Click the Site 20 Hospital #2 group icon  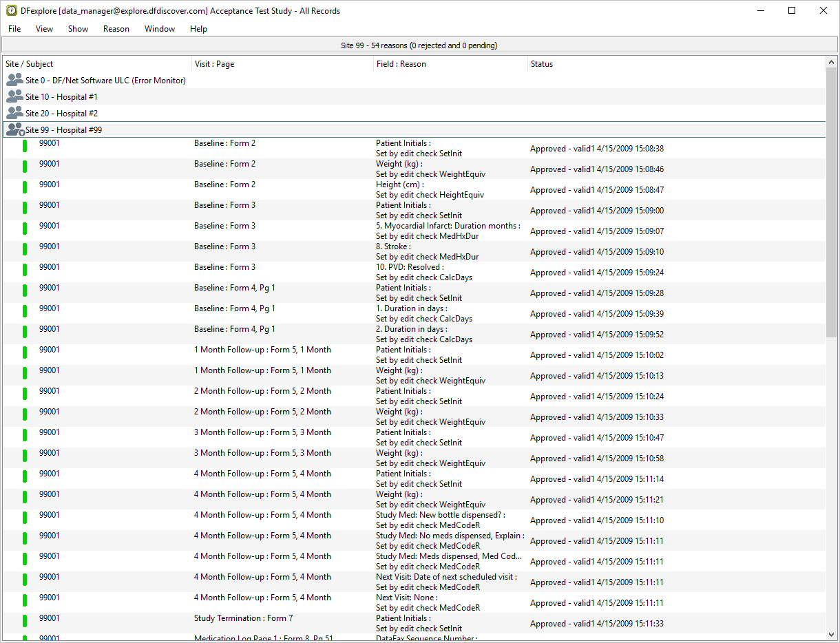(x=14, y=113)
